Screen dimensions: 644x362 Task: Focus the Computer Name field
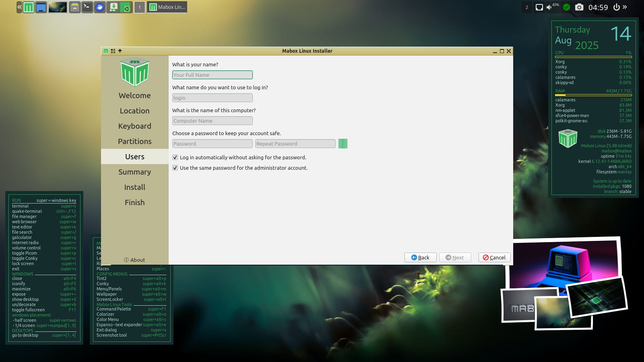pyautogui.click(x=213, y=121)
